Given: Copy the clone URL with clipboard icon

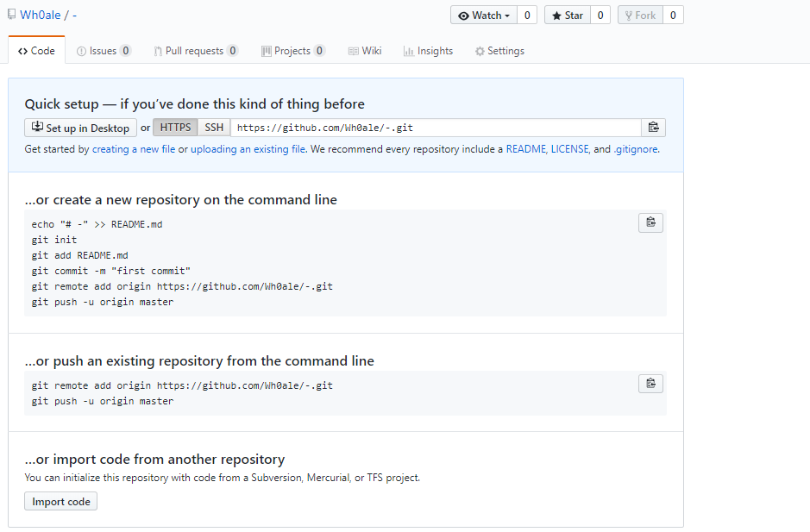Looking at the screenshot, I should (654, 128).
